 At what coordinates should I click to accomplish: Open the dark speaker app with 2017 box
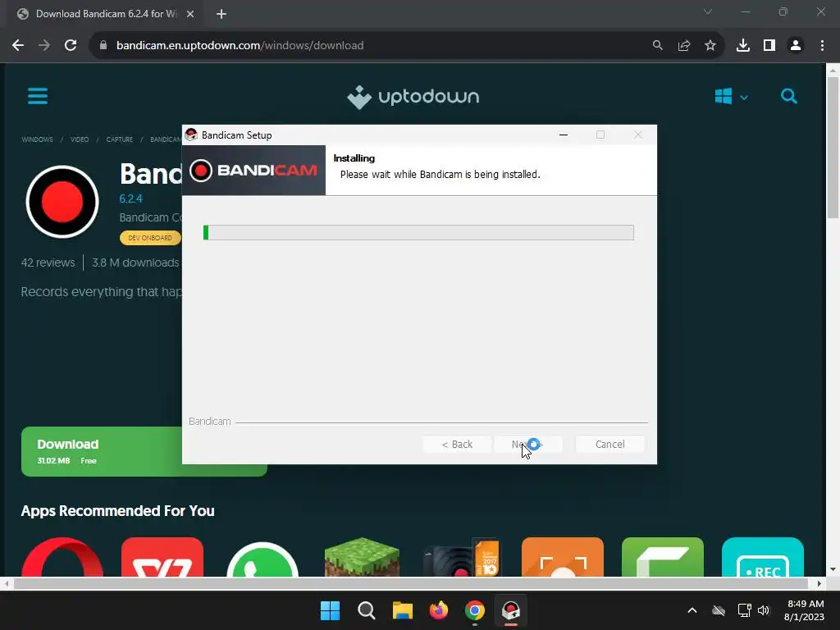pos(463,557)
